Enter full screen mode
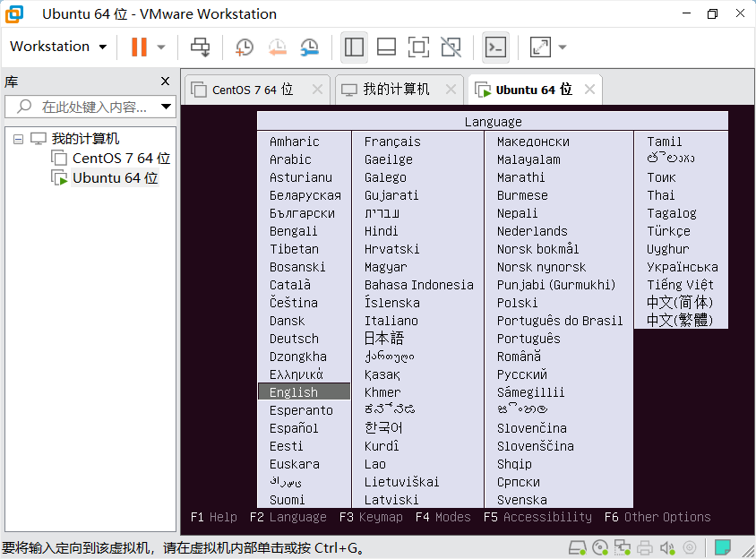 pyautogui.click(x=418, y=47)
